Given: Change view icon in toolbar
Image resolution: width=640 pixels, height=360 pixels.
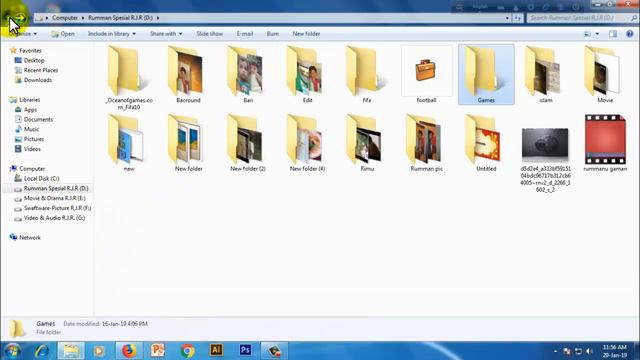Looking at the screenshot, I should coord(587,34).
